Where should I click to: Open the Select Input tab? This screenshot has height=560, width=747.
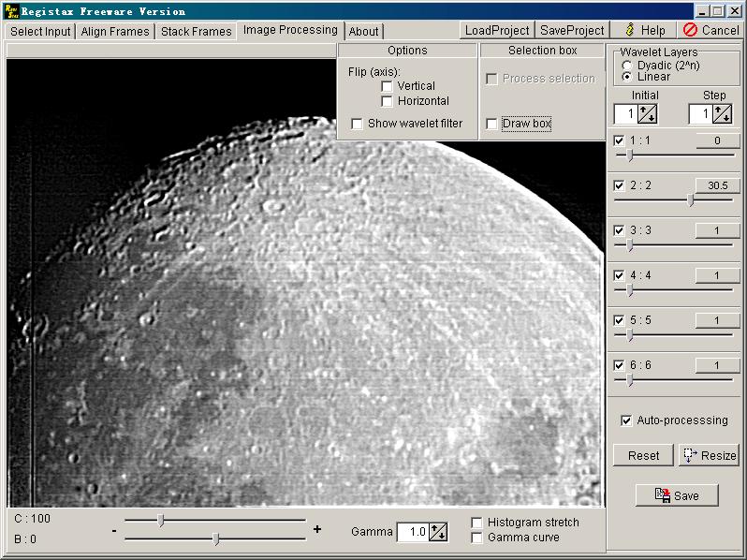click(x=40, y=32)
